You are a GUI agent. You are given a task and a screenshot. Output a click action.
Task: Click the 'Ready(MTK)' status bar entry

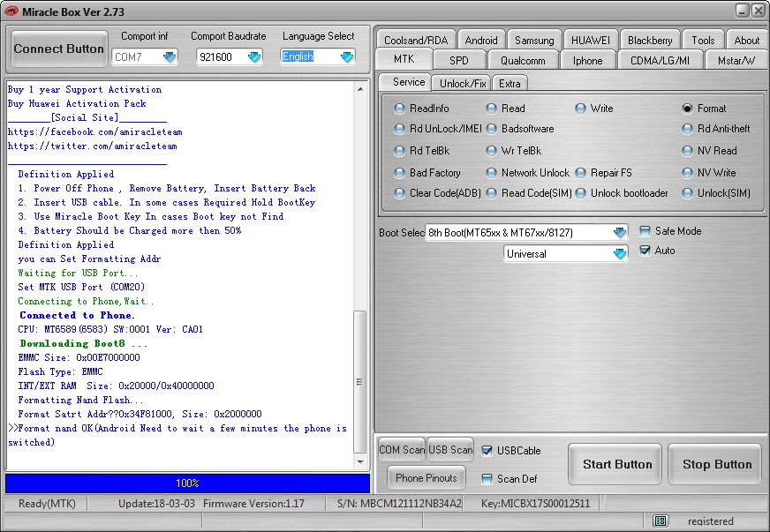coord(47,504)
